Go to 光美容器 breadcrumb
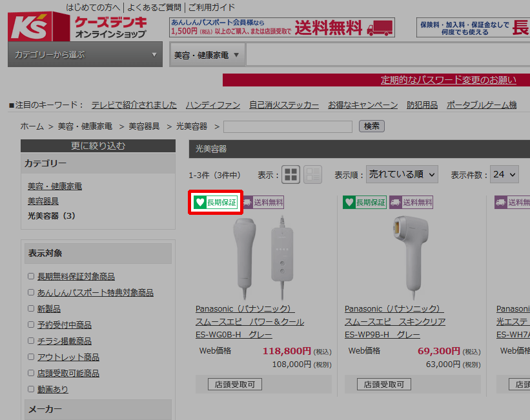 192,126
